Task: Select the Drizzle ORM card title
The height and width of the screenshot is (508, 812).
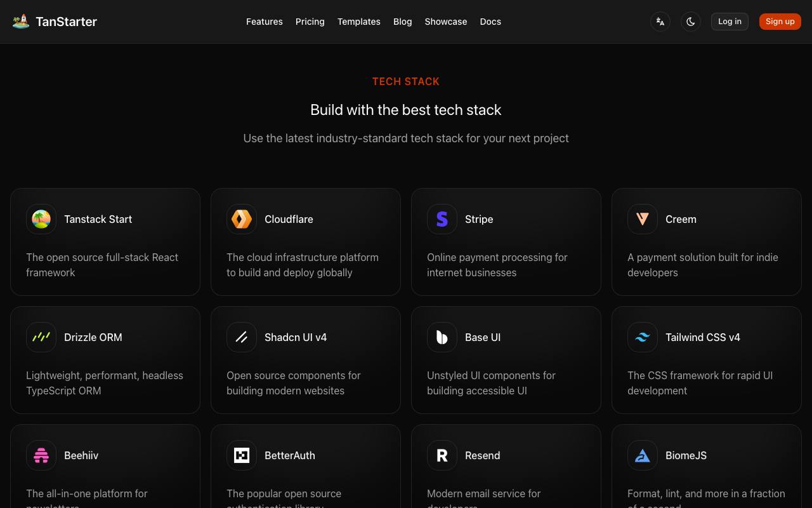Action: [x=93, y=337]
